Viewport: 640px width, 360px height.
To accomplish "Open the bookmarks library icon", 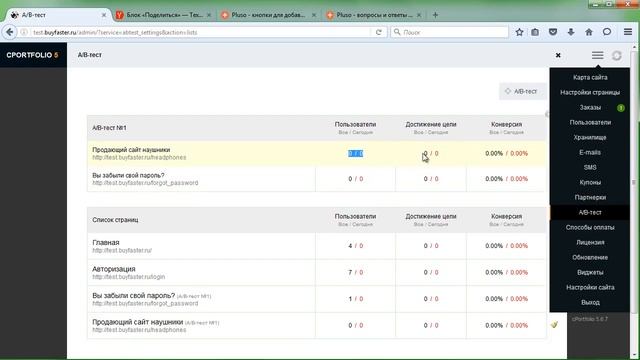I will (x=535, y=32).
